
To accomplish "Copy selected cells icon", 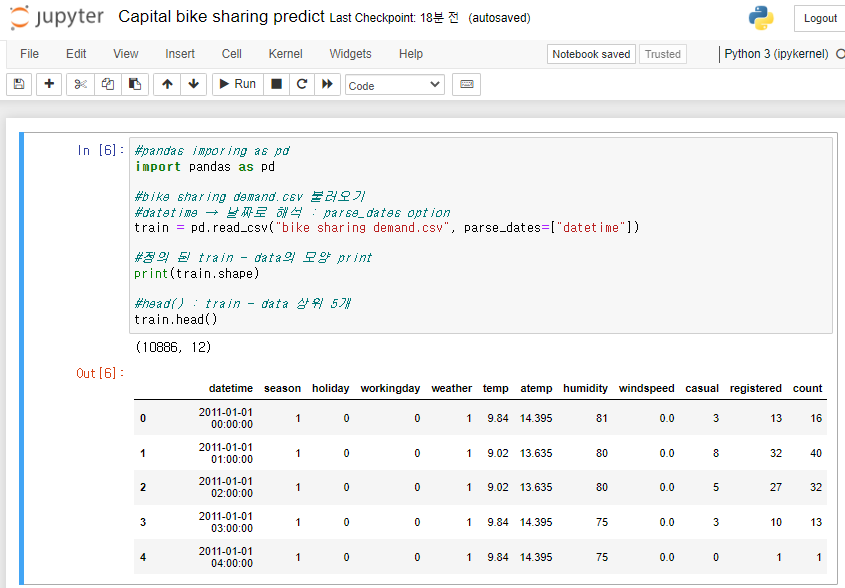I will [108, 84].
